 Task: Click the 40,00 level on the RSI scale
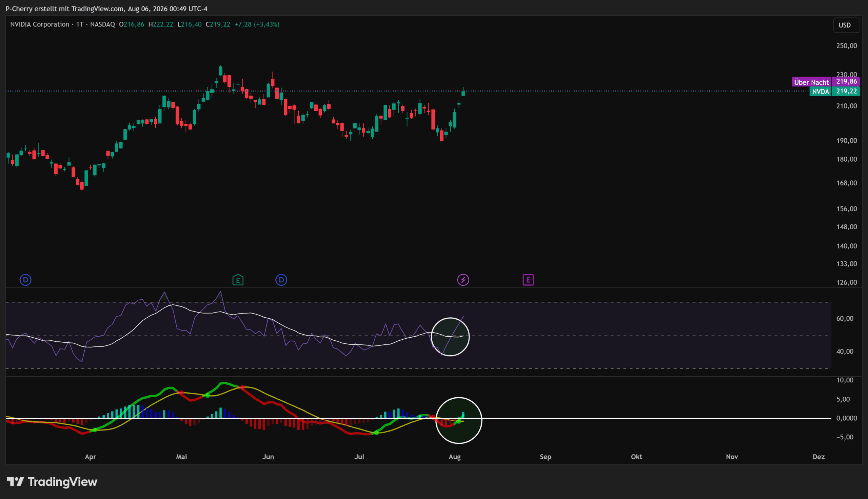(x=845, y=352)
